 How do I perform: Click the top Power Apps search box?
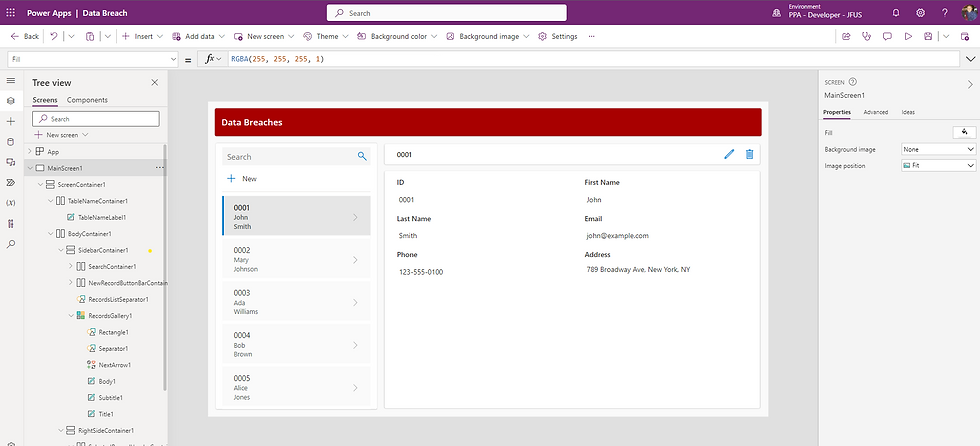tap(447, 12)
